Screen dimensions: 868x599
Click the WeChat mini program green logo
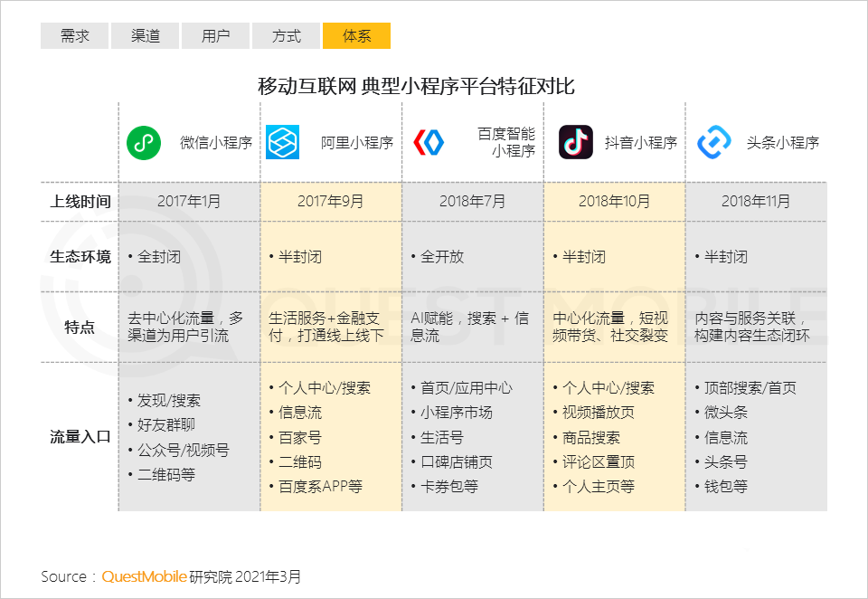pos(144,143)
